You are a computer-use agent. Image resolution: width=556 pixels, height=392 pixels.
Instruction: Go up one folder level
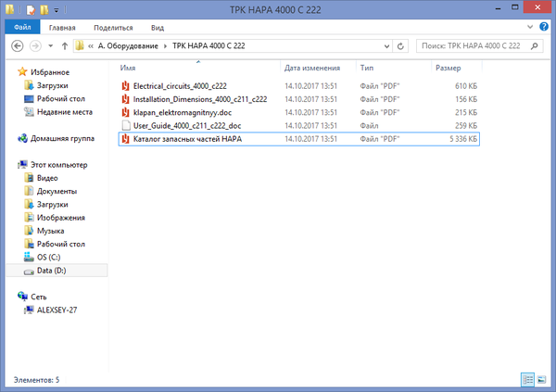tap(65, 46)
